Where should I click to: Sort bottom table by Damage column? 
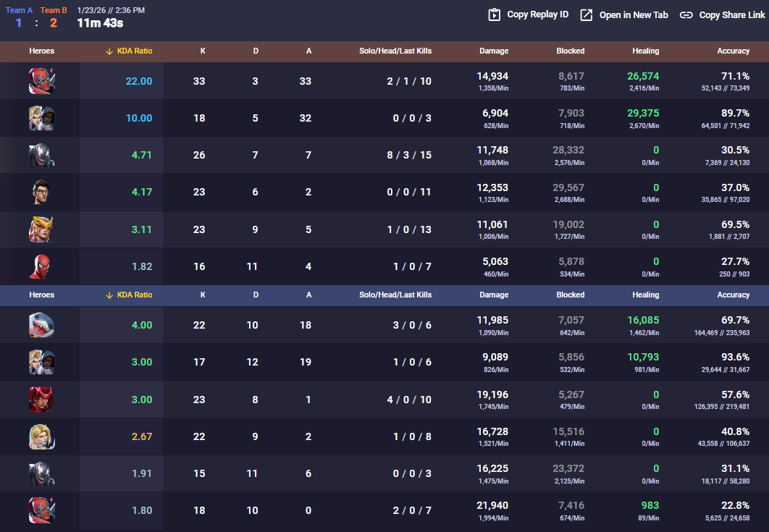click(x=494, y=295)
